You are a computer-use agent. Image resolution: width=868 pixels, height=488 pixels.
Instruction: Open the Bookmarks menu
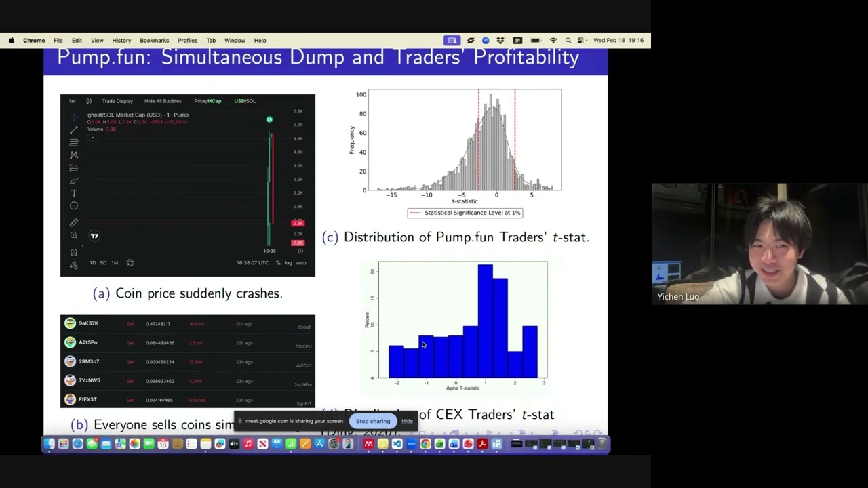coord(155,41)
